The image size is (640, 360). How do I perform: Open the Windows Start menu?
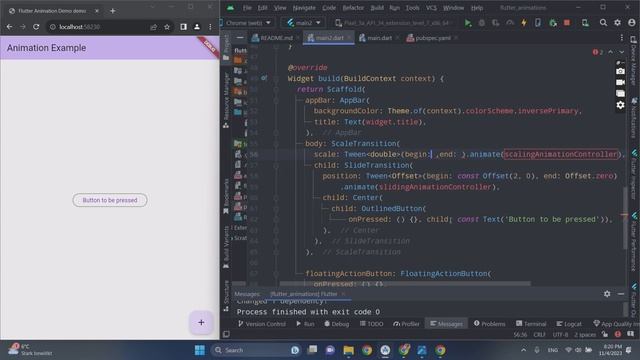pyautogui.click(x=200, y=350)
